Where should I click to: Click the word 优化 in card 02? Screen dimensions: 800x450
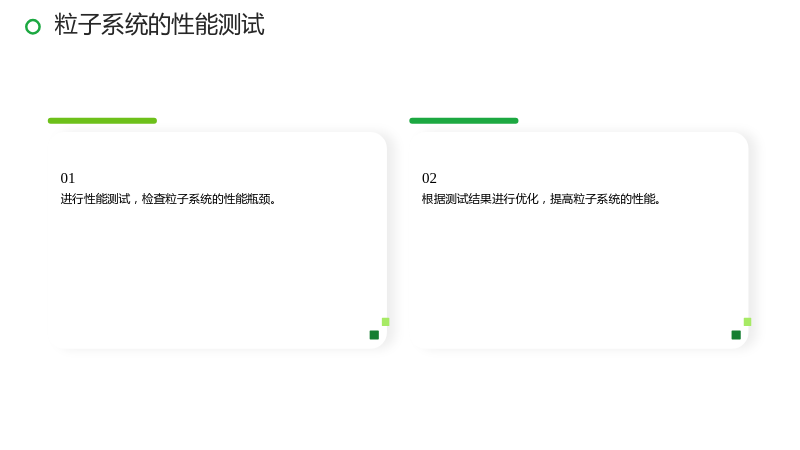tap(527, 199)
